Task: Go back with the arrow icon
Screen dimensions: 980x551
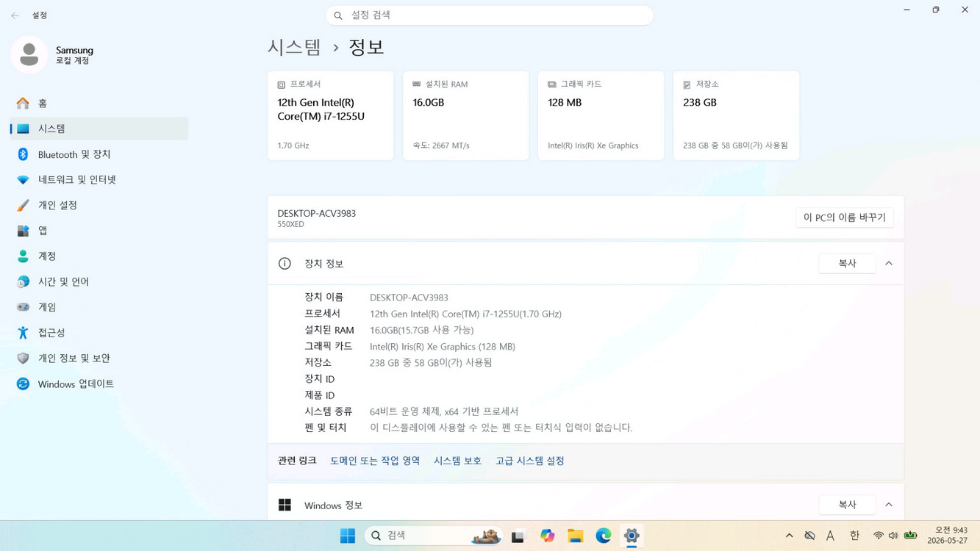Action: click(x=15, y=15)
